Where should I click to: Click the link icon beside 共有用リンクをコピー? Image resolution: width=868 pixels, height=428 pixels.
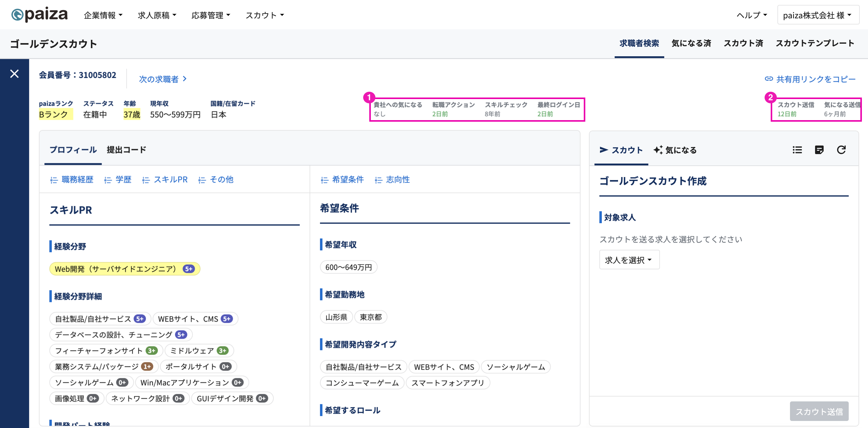pos(769,79)
